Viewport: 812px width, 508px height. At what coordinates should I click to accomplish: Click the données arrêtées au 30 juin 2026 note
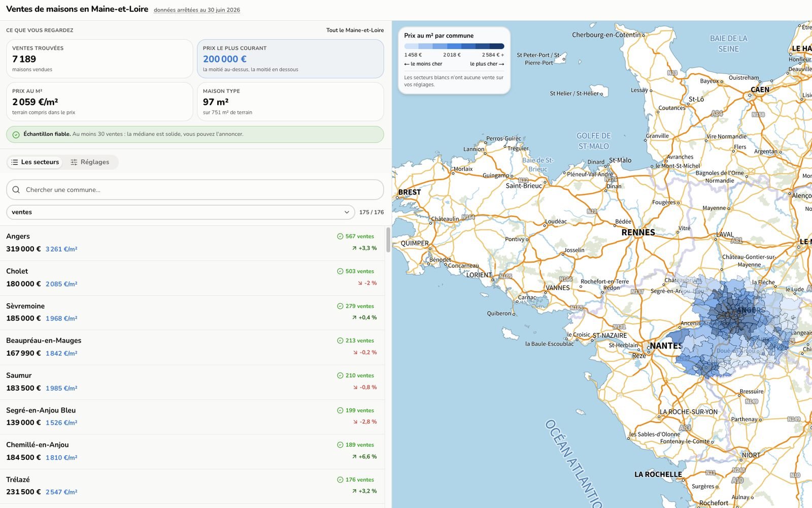197,10
